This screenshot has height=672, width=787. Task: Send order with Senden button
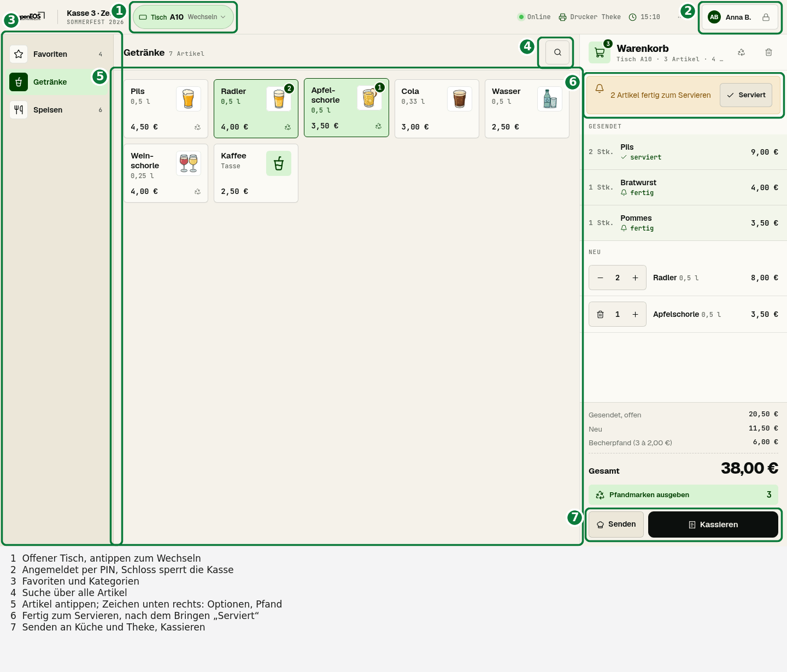(616, 524)
